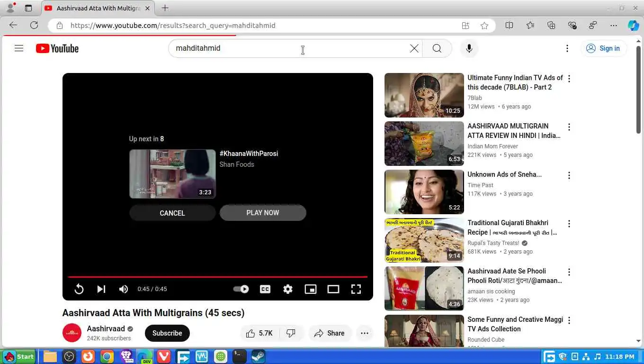Go to YouTube home via logo

click(57, 48)
